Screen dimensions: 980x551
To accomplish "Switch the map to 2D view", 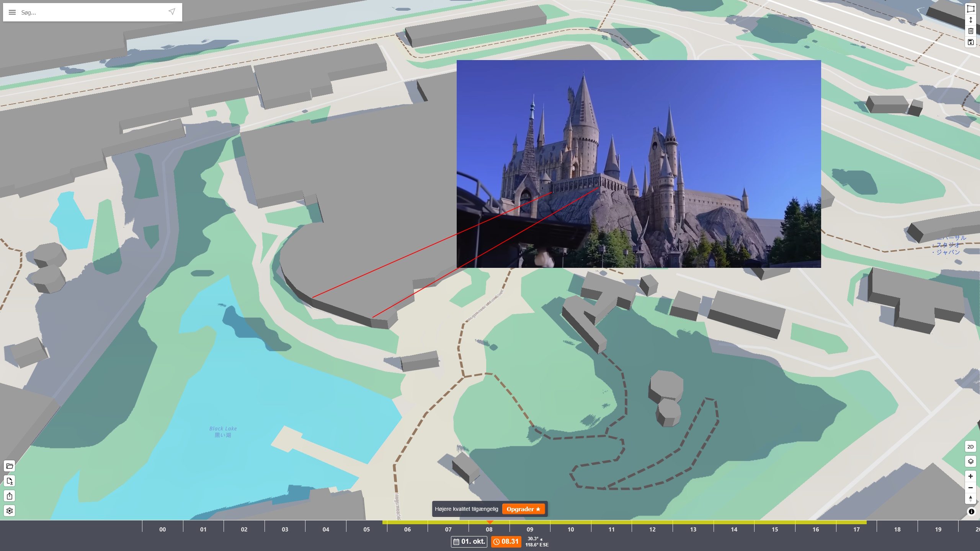I will (x=970, y=447).
